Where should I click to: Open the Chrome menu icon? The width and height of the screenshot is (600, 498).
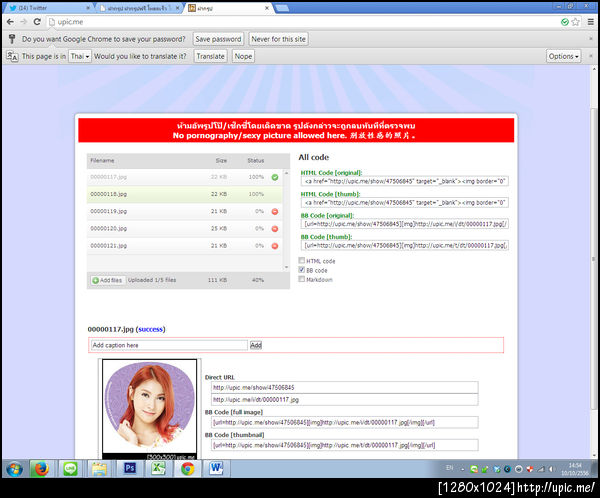click(x=591, y=22)
